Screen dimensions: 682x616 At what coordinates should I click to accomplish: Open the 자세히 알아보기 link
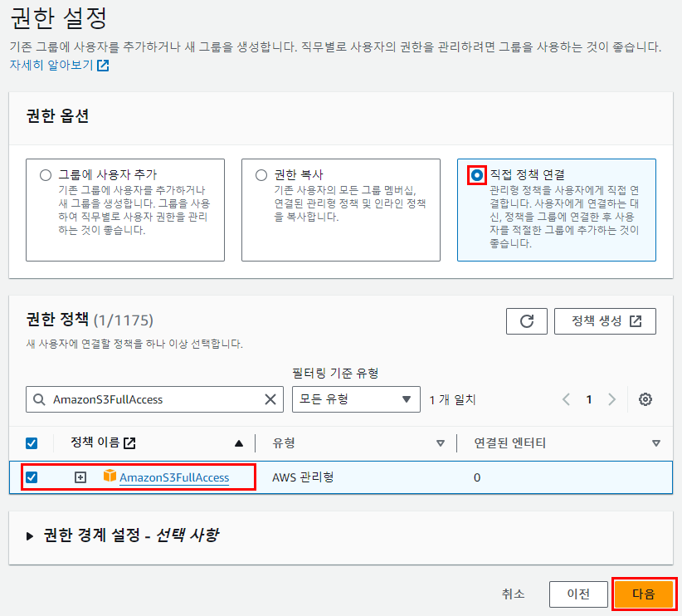pos(59,66)
